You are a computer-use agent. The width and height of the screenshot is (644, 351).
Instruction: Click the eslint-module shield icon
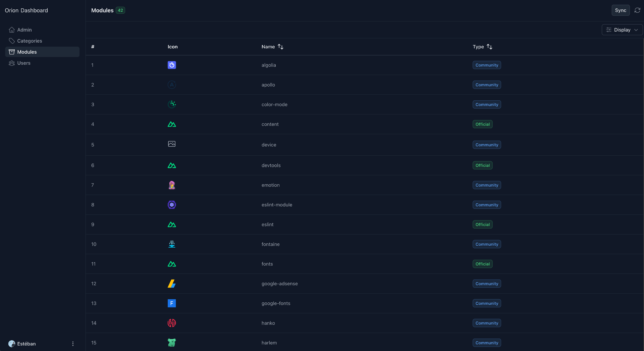pos(171,204)
